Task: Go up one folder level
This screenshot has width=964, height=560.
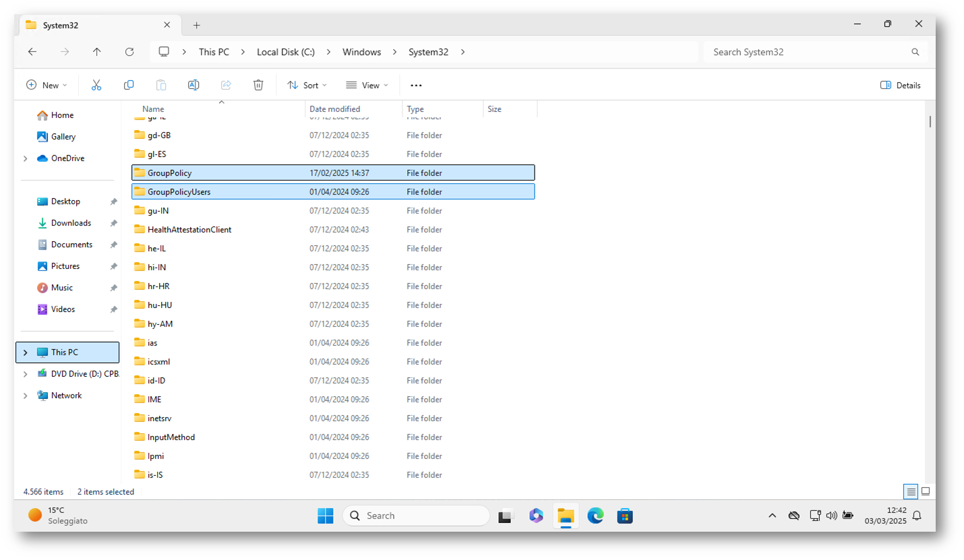Action: pos(97,52)
